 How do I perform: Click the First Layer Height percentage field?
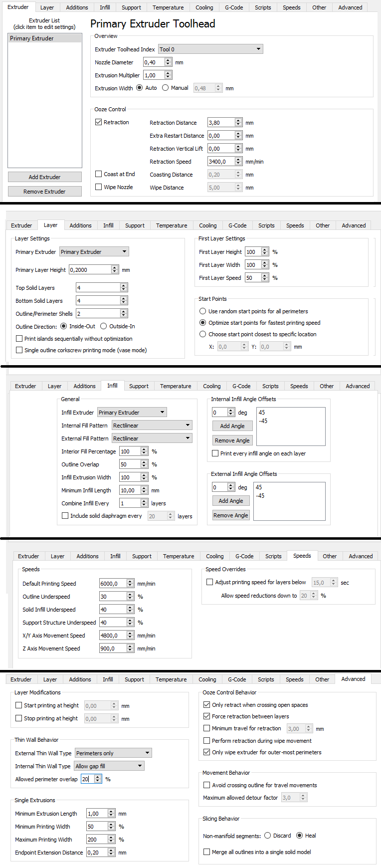[253, 252]
